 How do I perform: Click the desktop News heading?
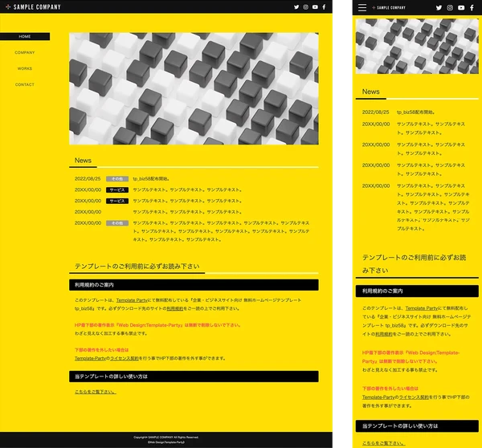click(83, 161)
